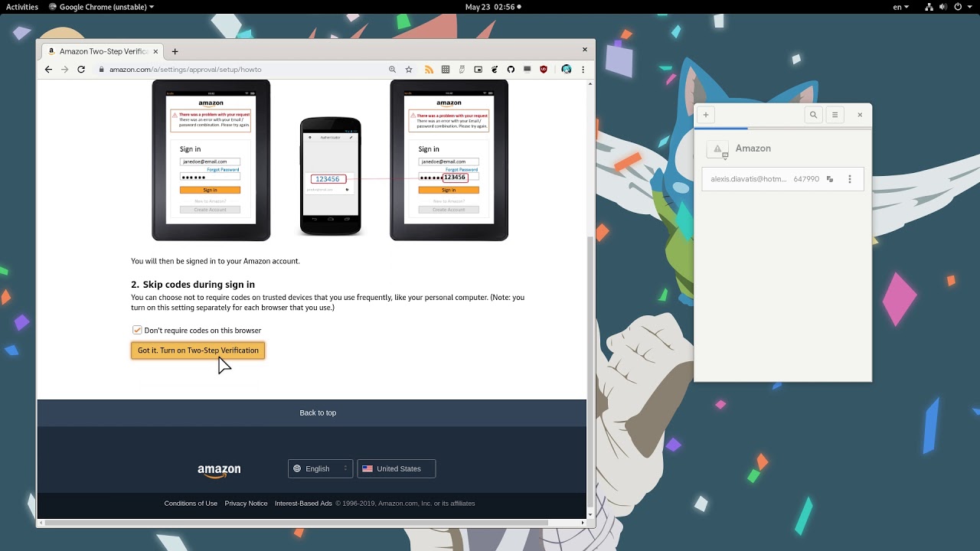Close the Amazon Two-Step Verification tab

[156, 51]
